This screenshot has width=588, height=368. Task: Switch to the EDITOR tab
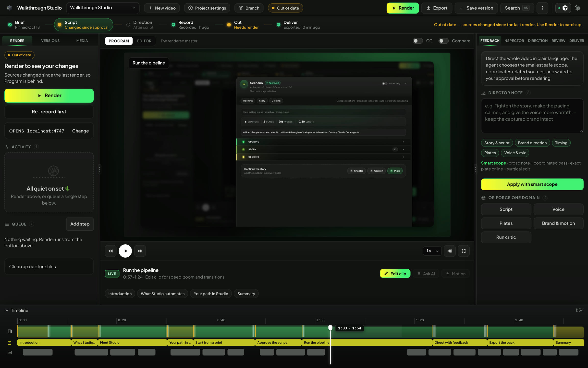pyautogui.click(x=144, y=41)
